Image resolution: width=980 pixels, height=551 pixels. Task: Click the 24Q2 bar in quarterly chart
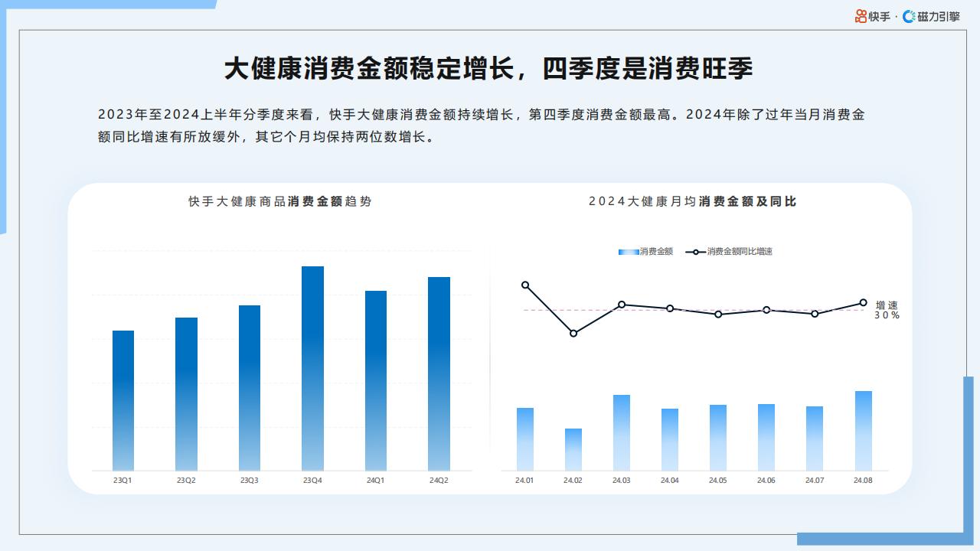point(439,373)
